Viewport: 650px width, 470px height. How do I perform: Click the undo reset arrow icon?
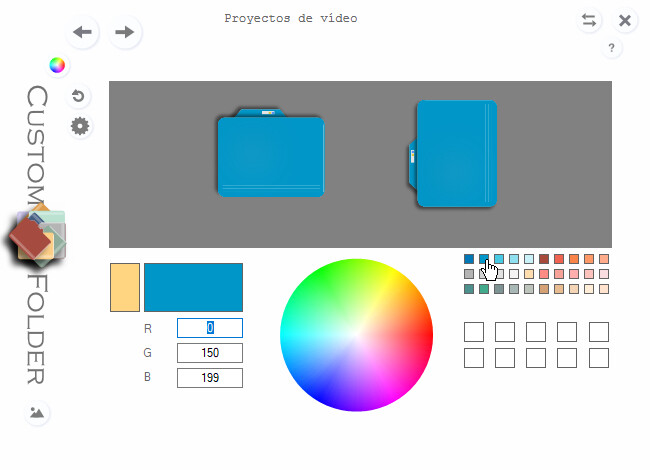click(x=80, y=97)
